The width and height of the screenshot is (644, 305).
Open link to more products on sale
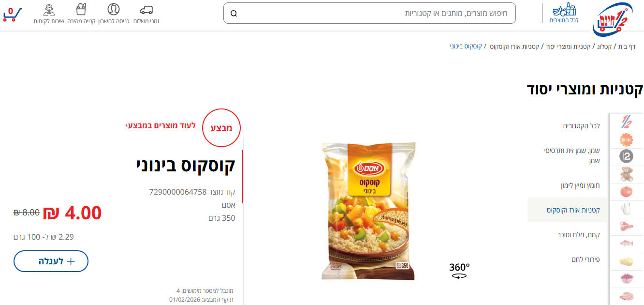tap(161, 126)
